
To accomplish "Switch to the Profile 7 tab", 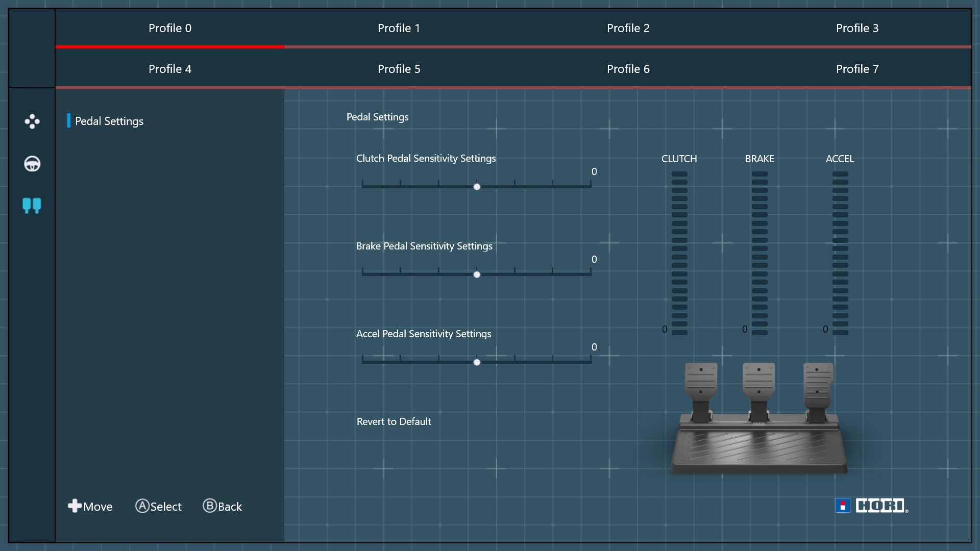I will point(857,69).
